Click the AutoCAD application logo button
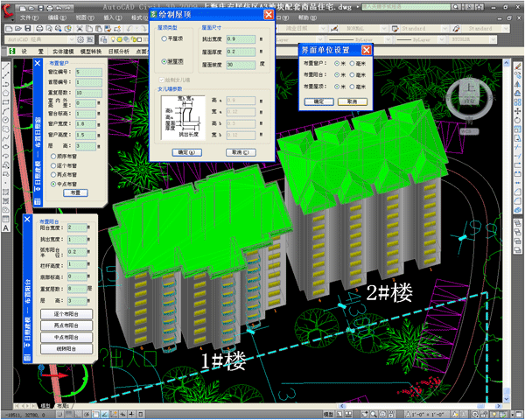The image size is (525, 420). pyautogui.click(x=9, y=9)
